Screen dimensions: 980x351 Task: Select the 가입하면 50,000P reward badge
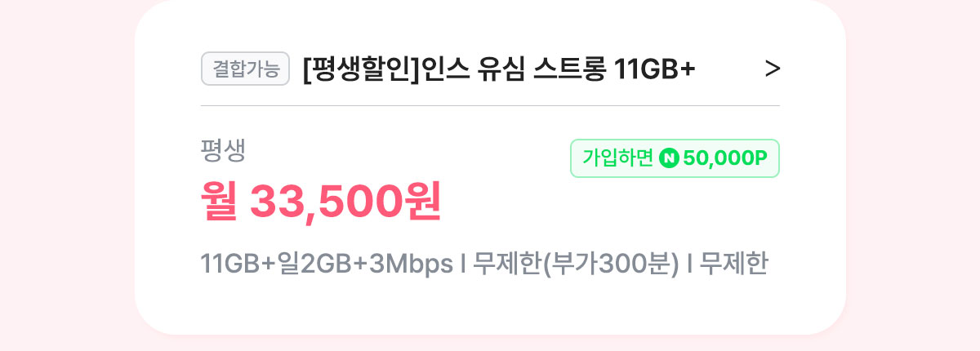(x=675, y=158)
